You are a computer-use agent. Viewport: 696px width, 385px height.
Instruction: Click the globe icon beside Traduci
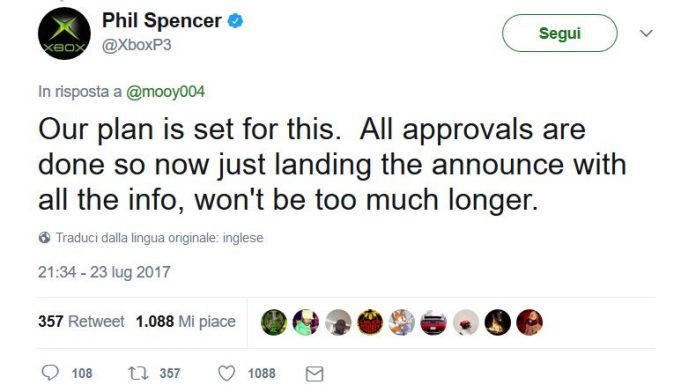tap(44, 238)
